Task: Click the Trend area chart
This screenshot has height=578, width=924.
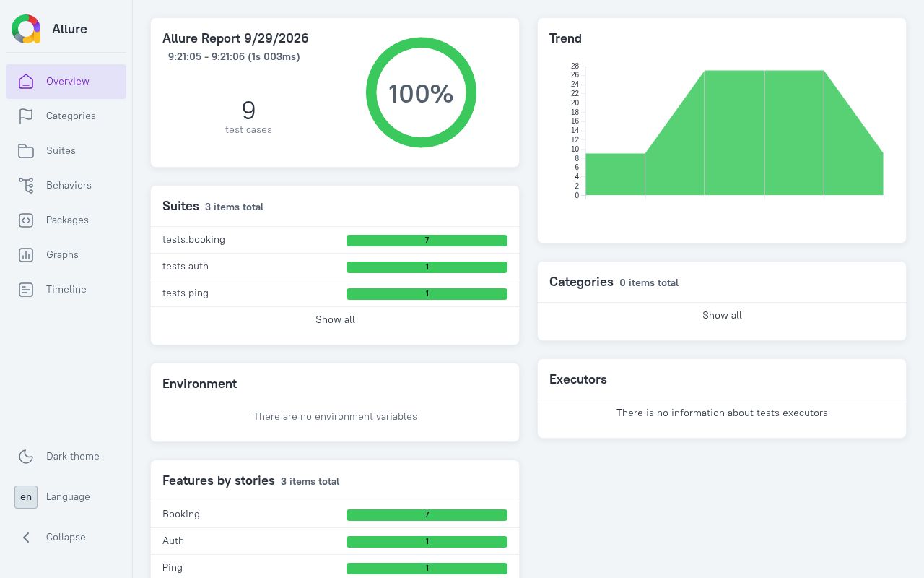Action: (x=734, y=132)
